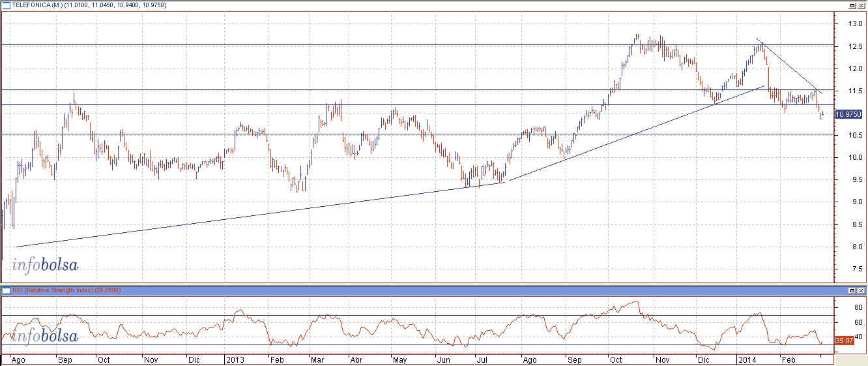This screenshot has width=868, height=366.
Task: Click the 2013 year label on time axis
Action: click(234, 359)
